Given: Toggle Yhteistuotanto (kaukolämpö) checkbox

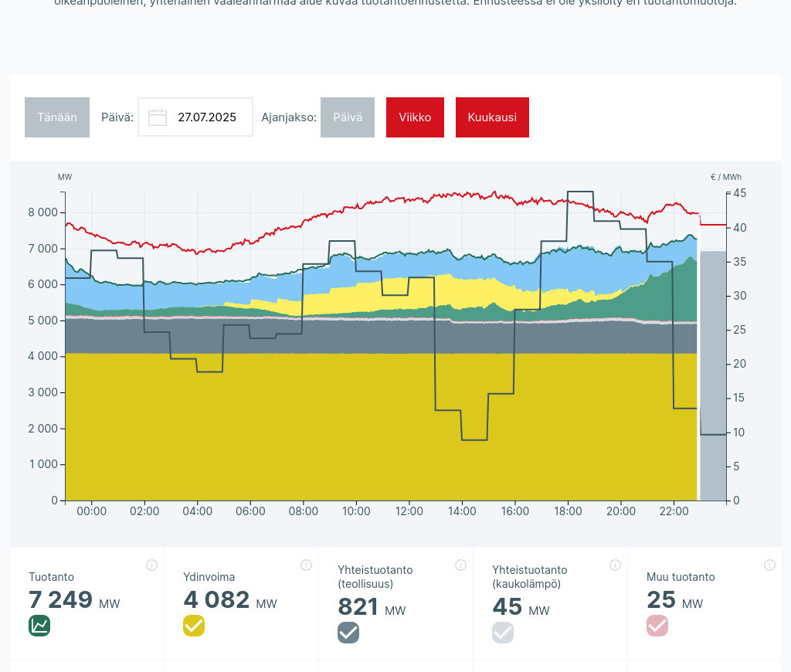Looking at the screenshot, I should [503, 633].
